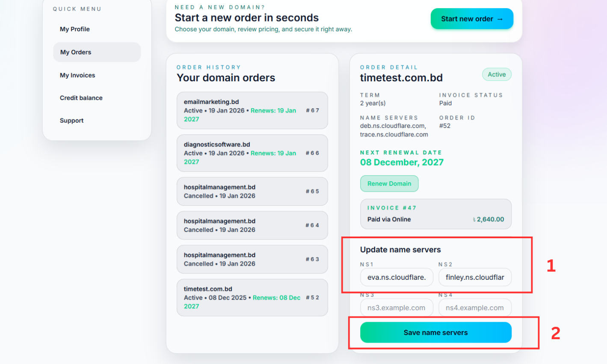
Task: Click the Renew Domain button
Action: [389, 183]
